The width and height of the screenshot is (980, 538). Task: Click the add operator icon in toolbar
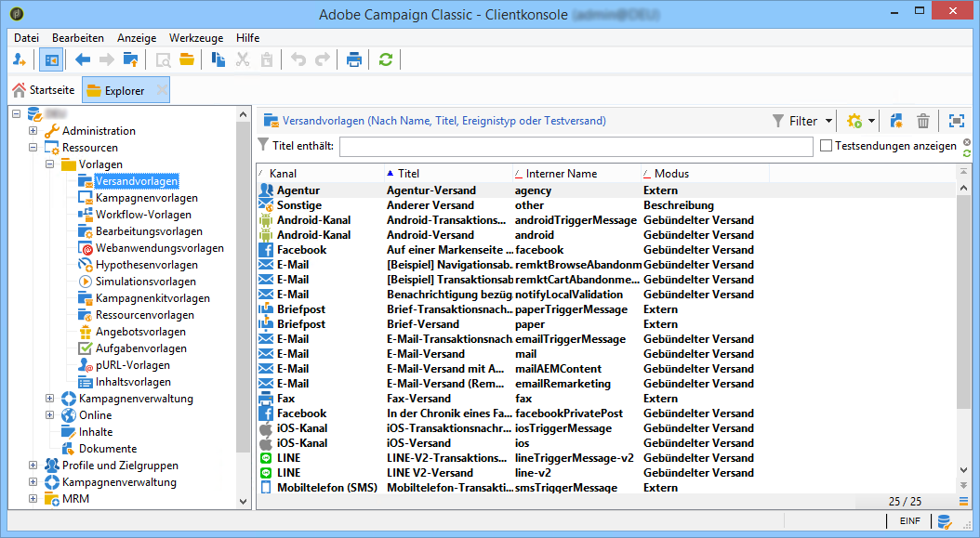(20, 60)
